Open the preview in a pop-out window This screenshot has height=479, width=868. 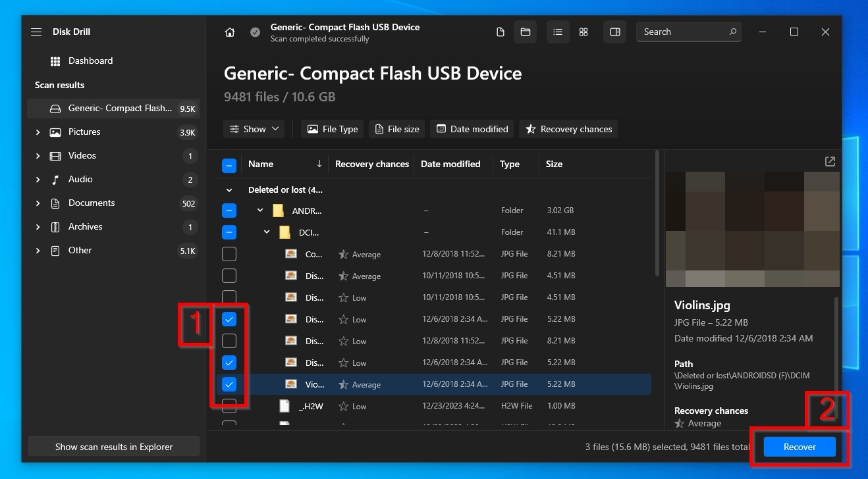(x=830, y=161)
